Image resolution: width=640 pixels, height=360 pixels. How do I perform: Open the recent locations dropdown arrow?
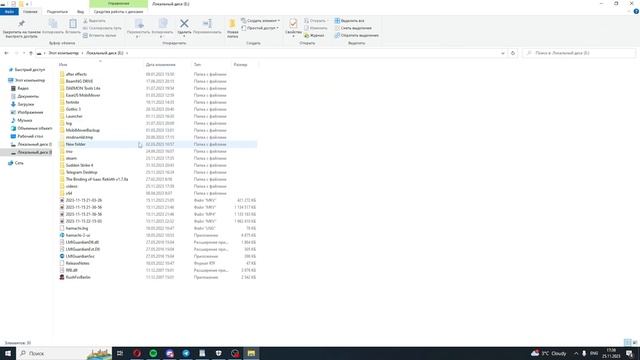pyautogui.click(x=24, y=53)
